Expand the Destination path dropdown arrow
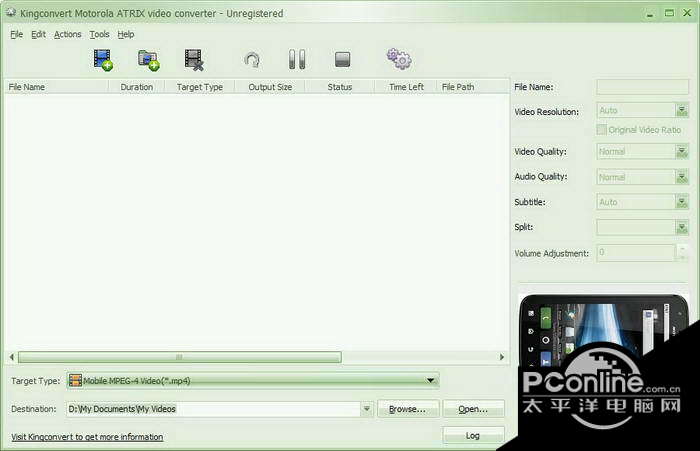Viewport: 700px width, 451px height. pos(367,409)
